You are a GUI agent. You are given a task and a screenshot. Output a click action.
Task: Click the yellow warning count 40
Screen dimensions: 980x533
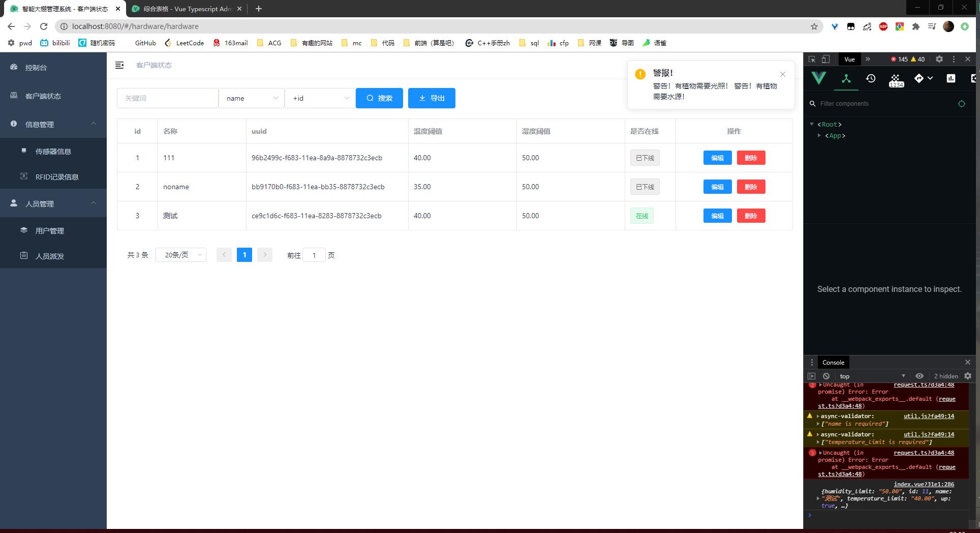pyautogui.click(x=918, y=59)
